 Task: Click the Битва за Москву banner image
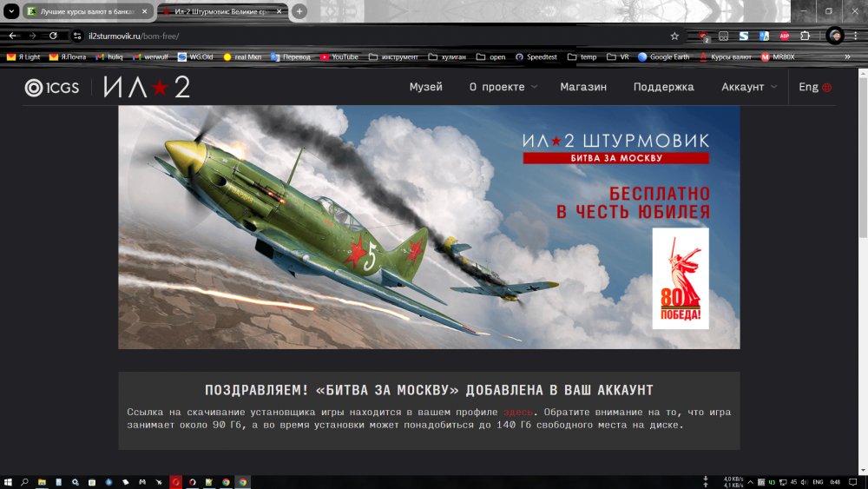click(429, 227)
